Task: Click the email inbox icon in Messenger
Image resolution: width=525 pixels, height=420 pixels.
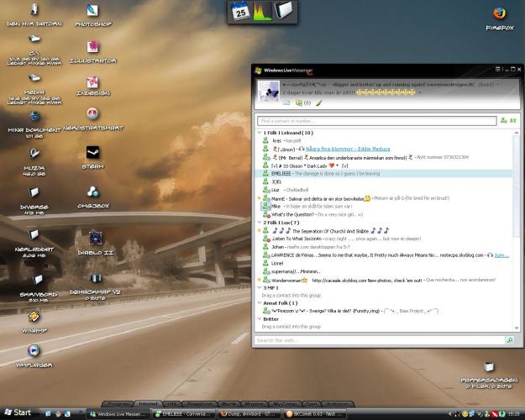Action: 286,102
